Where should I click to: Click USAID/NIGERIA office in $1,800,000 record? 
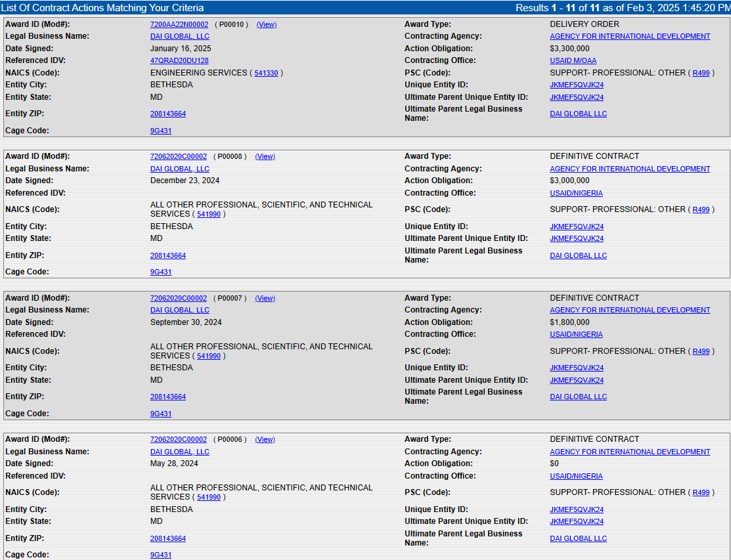576,334
